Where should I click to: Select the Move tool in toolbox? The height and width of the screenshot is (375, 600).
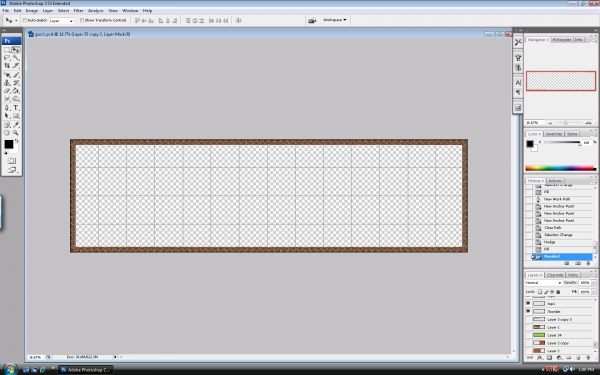click(x=16, y=50)
